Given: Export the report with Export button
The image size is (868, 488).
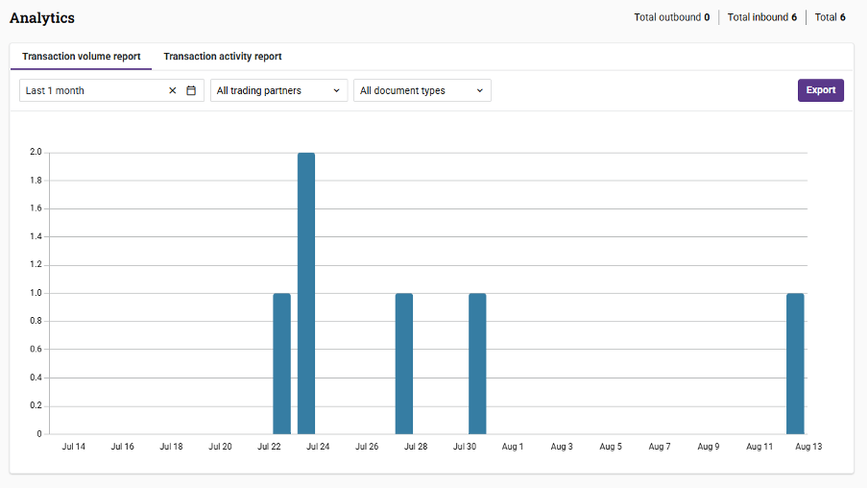Looking at the screenshot, I should (x=820, y=90).
